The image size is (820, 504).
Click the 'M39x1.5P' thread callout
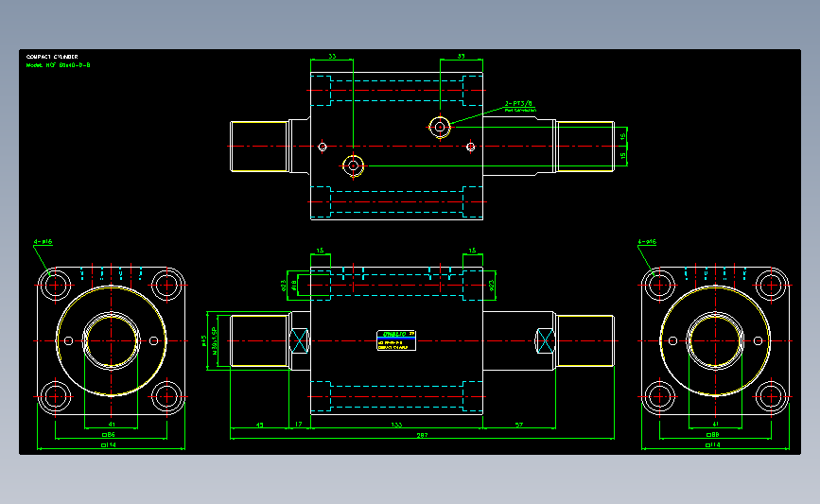[215, 340]
